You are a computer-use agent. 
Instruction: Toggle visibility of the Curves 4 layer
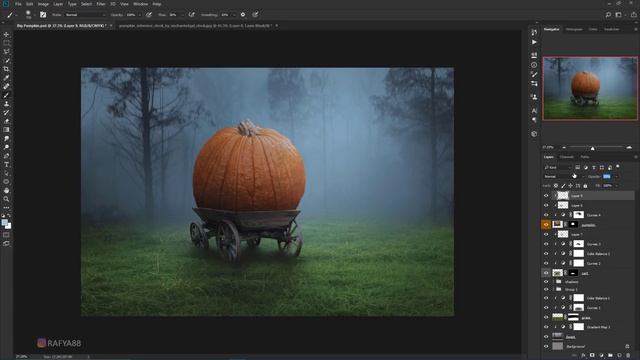point(546,215)
